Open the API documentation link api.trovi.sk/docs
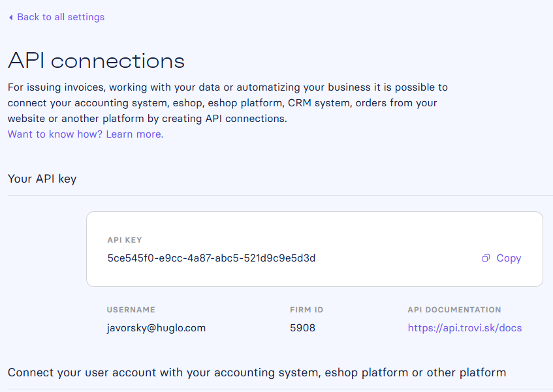The width and height of the screenshot is (553, 392). [464, 328]
